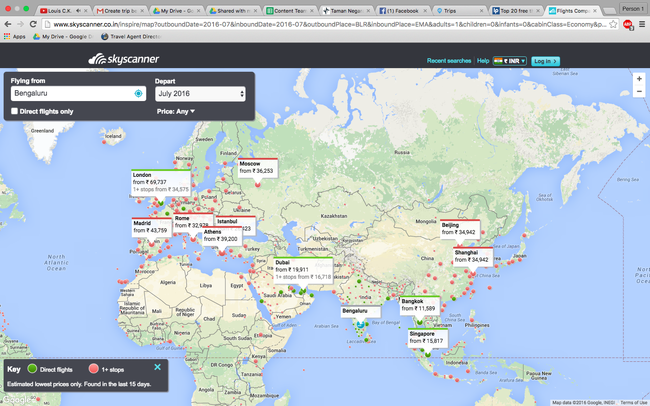The width and height of the screenshot is (650, 406).
Task: Enable Direct flights only checkbox
Action: 15,111
